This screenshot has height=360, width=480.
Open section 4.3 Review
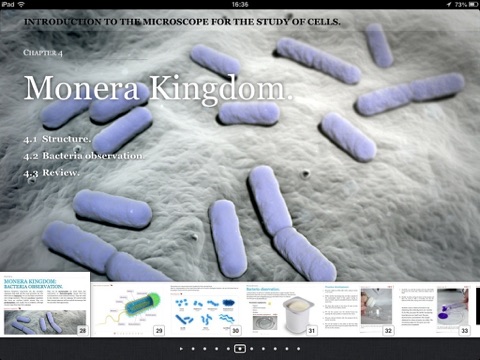[x=52, y=173]
